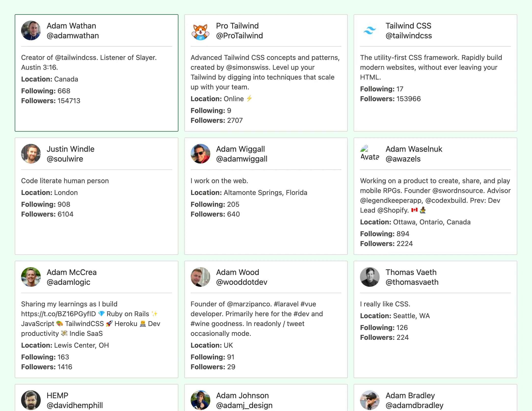Click the Pro Tailwind fox avatar
Image resolution: width=532 pixels, height=411 pixels.
click(x=200, y=30)
